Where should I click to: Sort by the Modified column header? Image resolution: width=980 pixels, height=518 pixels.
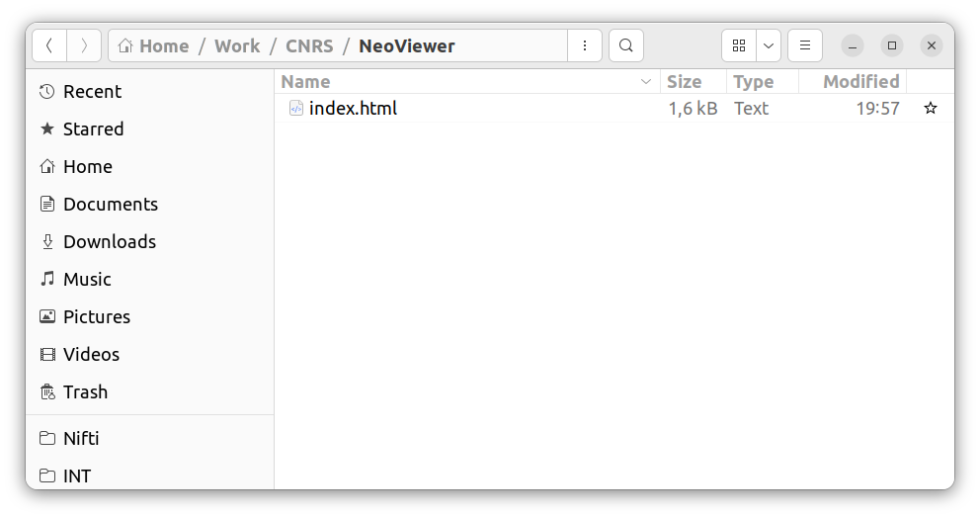coord(860,82)
